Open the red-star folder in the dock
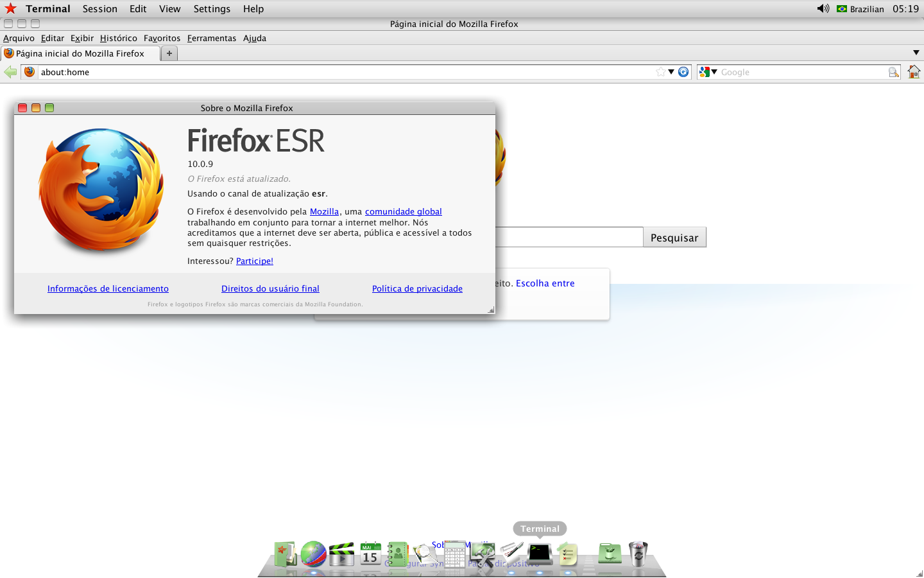924x578 pixels. click(286, 554)
